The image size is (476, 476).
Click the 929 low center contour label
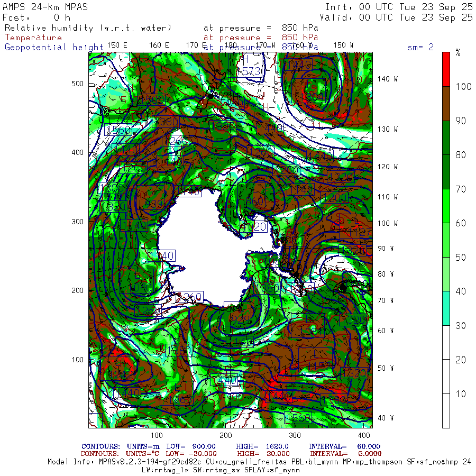click(x=240, y=319)
